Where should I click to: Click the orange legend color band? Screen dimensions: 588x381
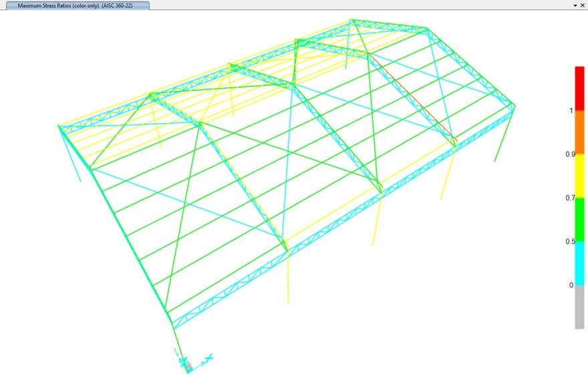[x=579, y=132]
